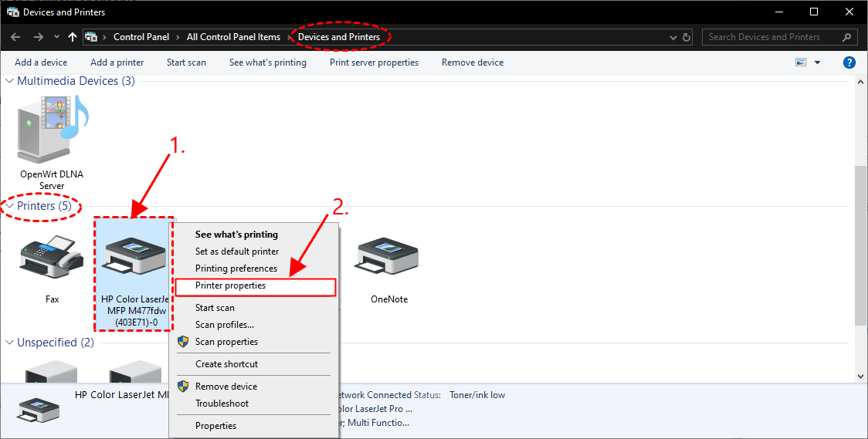Collapse the Printers (5) group

[9, 207]
